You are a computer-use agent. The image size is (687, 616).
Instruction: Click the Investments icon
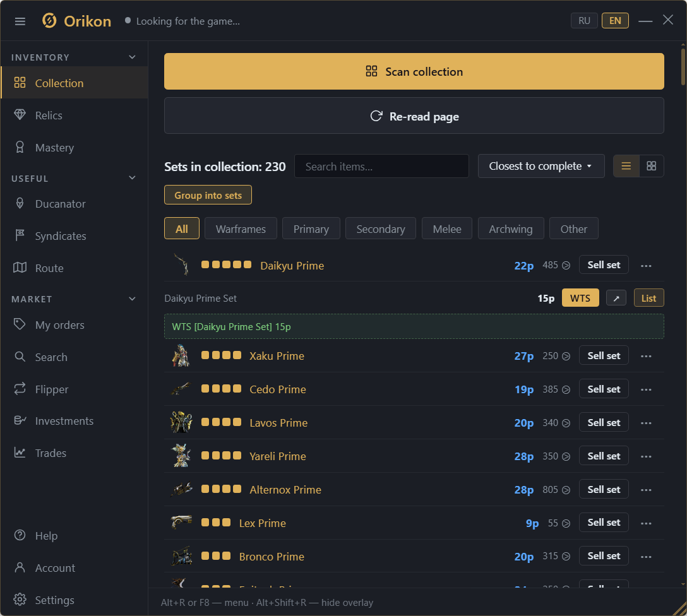[x=20, y=420]
